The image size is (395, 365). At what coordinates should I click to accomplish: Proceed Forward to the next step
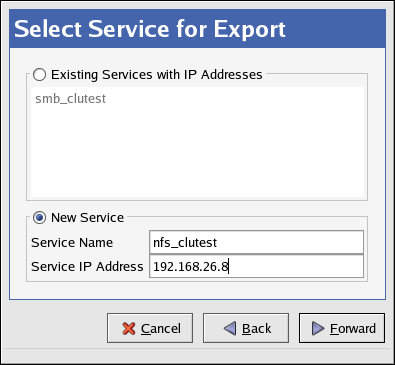(x=342, y=328)
